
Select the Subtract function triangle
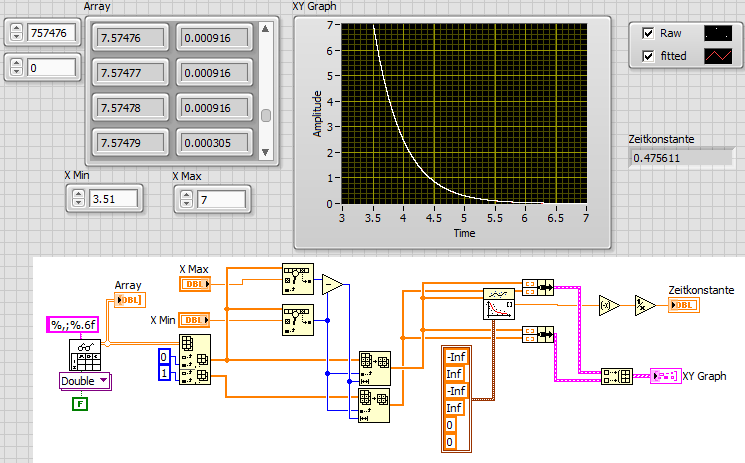click(332, 284)
